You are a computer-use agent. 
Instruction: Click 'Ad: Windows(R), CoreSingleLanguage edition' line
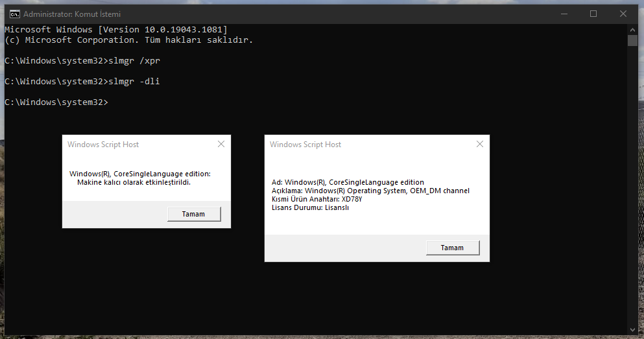[348, 182]
